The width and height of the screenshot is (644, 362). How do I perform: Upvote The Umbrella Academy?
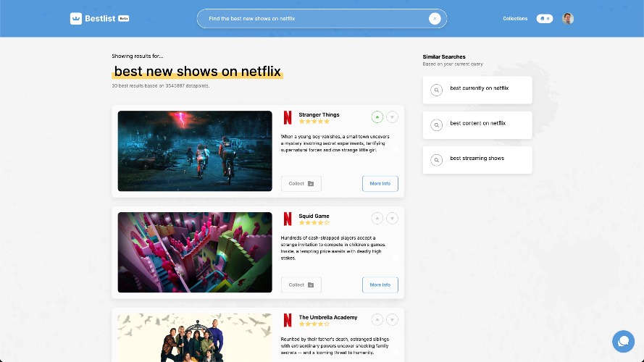377,319
